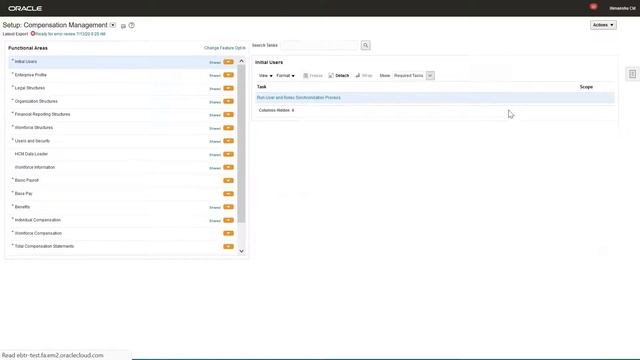
Task: Open the user account name menu
Action: 622,8
